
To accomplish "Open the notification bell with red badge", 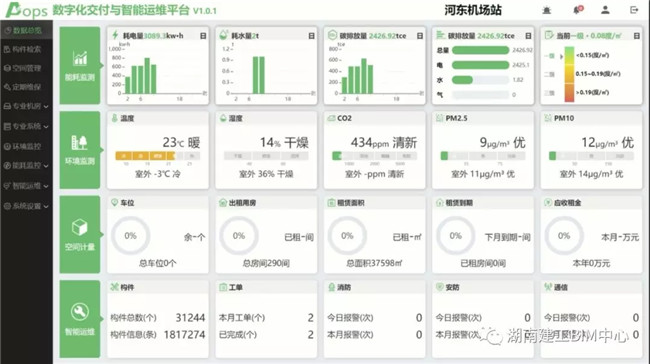I will 578,10.
